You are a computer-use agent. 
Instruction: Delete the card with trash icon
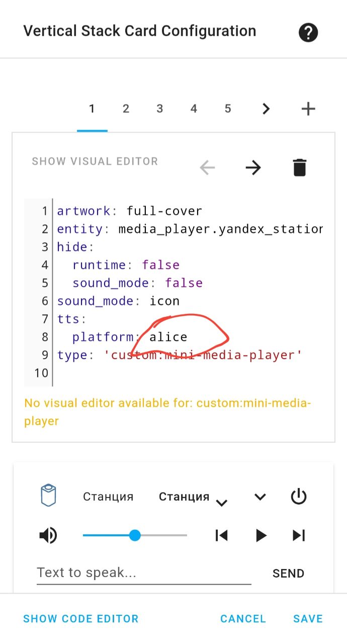[299, 168]
